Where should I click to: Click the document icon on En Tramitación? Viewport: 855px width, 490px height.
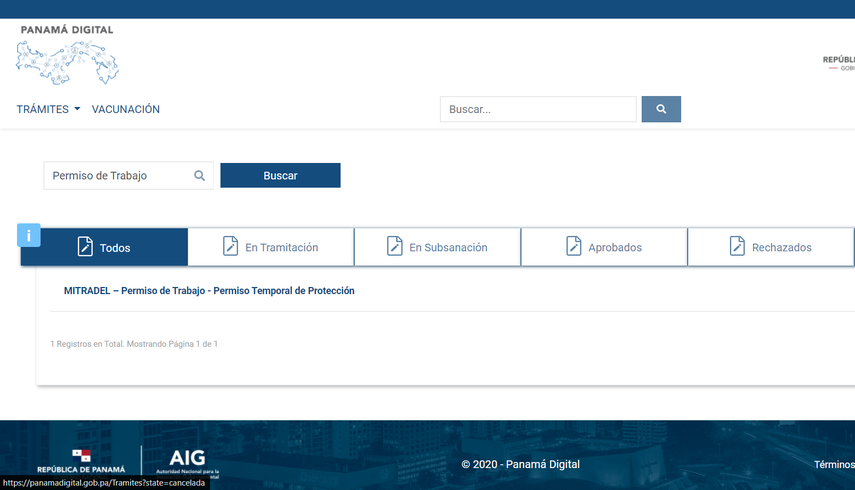[x=231, y=247]
